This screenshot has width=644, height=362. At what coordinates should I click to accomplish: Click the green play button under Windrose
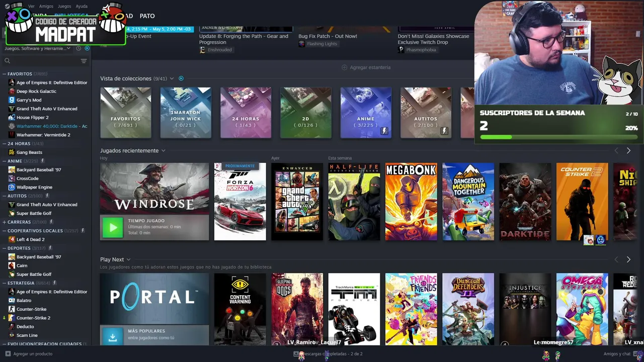pos(113,228)
